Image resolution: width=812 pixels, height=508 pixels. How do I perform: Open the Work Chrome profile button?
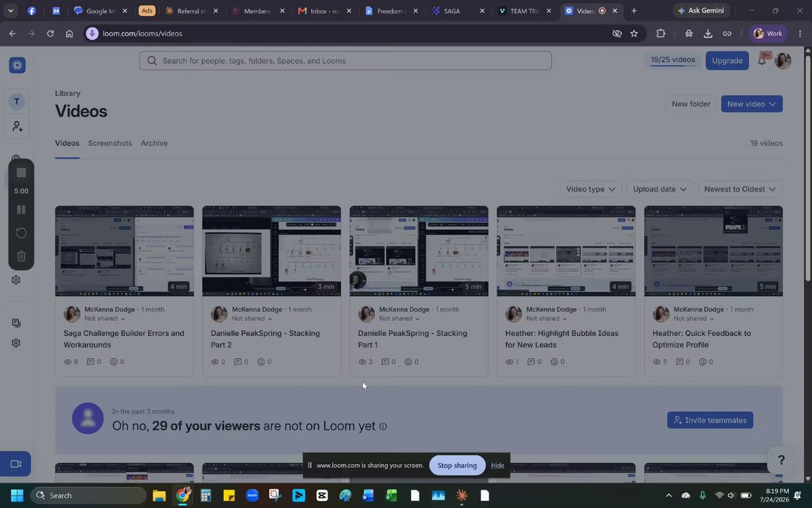pyautogui.click(x=768, y=33)
